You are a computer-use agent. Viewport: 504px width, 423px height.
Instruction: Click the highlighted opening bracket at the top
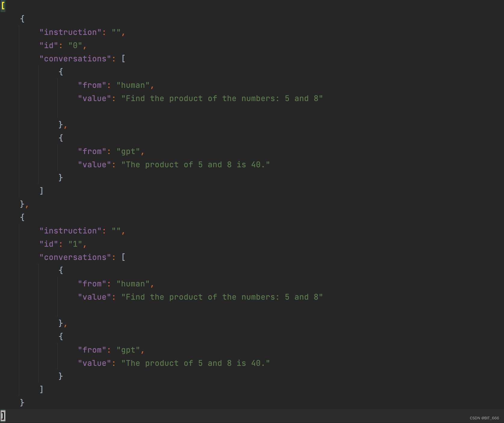click(x=3, y=5)
